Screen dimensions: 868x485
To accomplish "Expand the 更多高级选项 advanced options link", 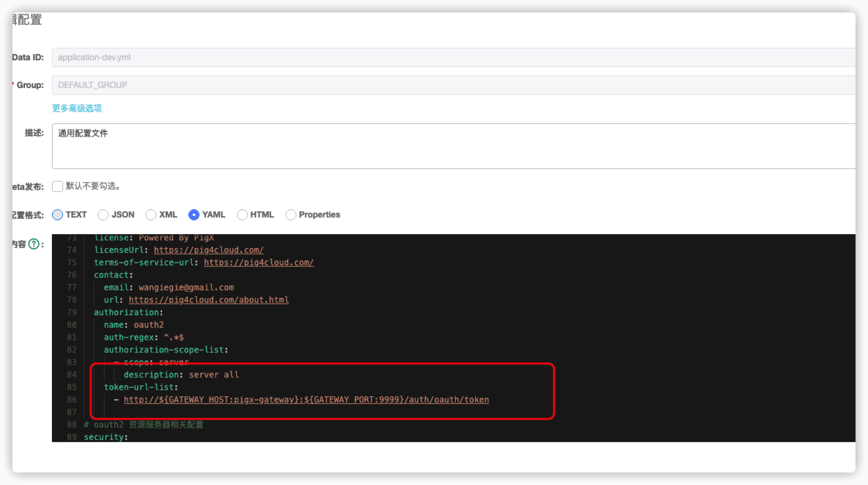I will [x=77, y=108].
